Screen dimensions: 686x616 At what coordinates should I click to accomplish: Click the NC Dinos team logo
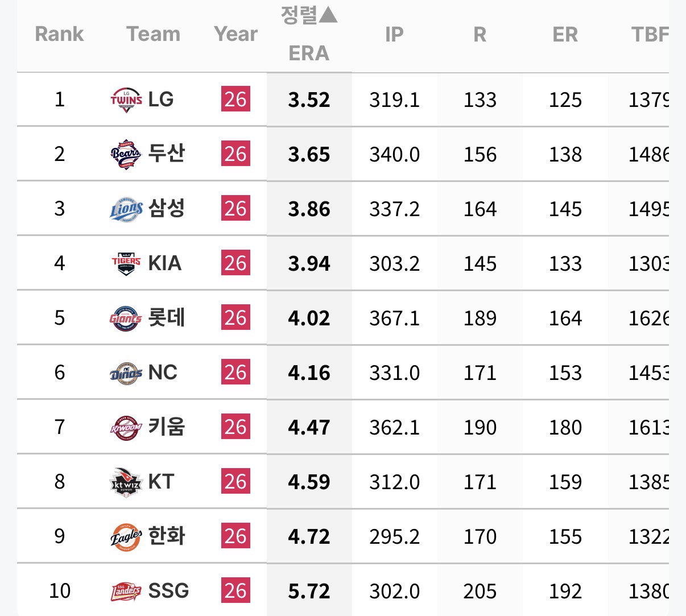coord(126,373)
